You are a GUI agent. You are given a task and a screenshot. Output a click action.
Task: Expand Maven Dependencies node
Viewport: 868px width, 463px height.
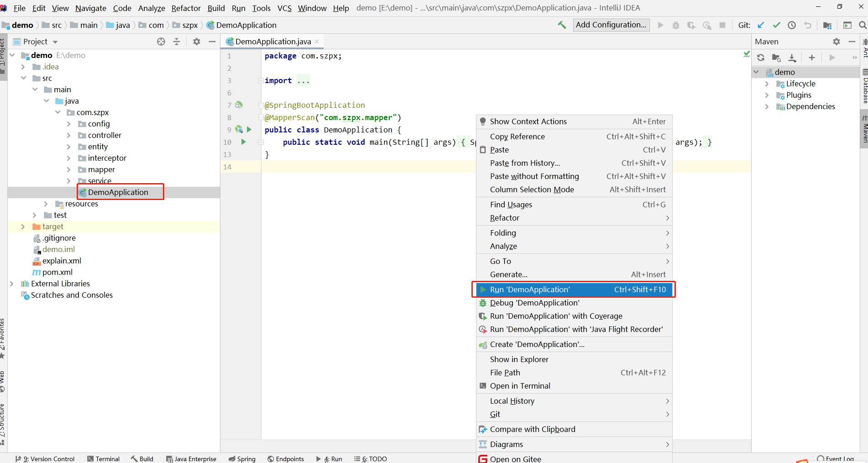(x=767, y=106)
